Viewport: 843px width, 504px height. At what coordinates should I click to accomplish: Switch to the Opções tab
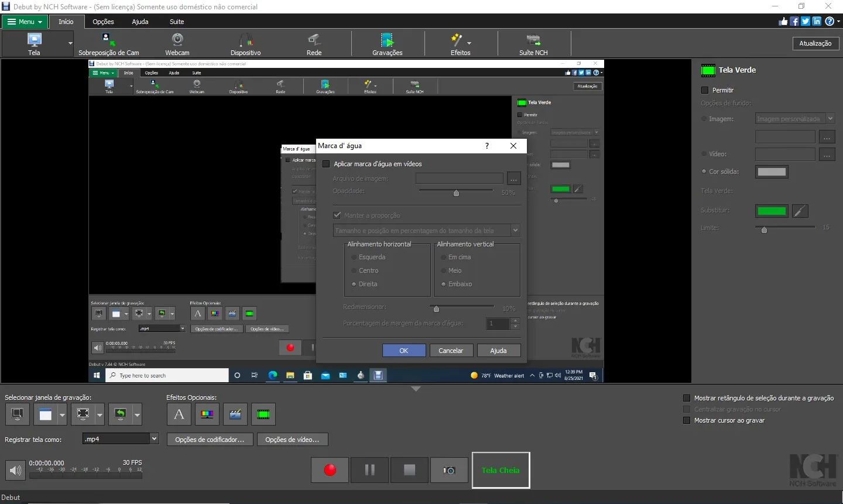pyautogui.click(x=103, y=22)
